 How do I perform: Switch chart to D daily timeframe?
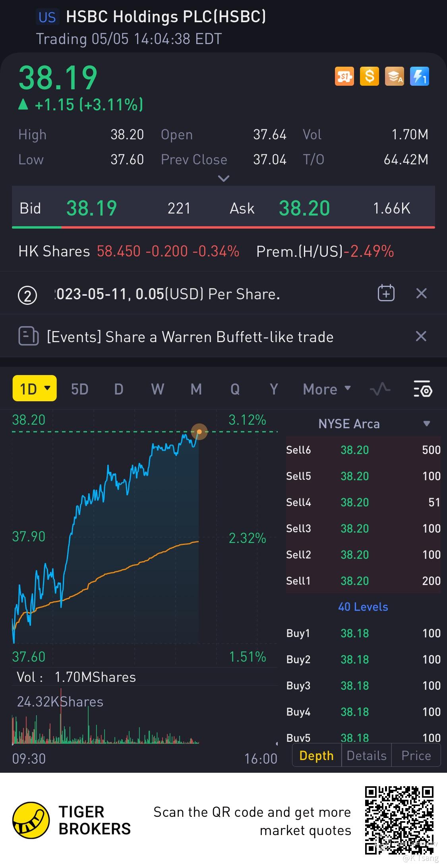coord(118,389)
